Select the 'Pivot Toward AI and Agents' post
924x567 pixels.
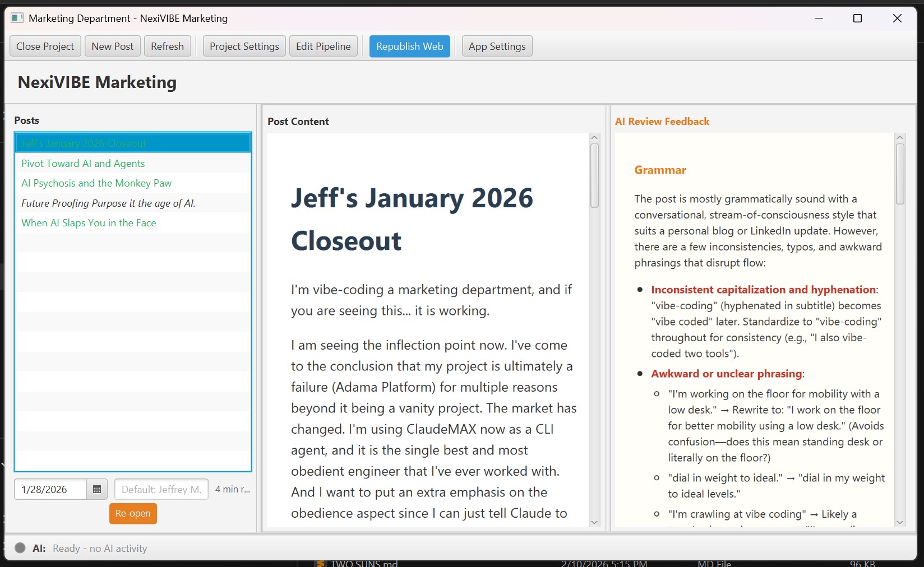pos(82,163)
